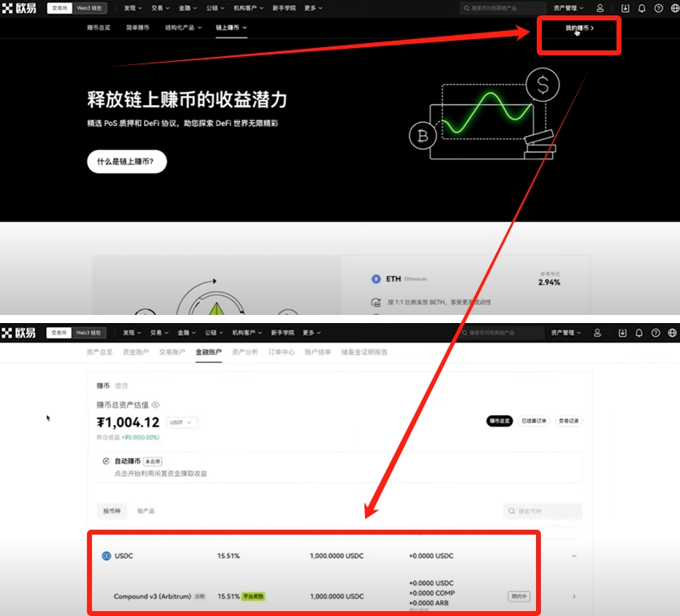680x616 pixels.
Task: Switch to 资产总览 tab
Action: 99,352
